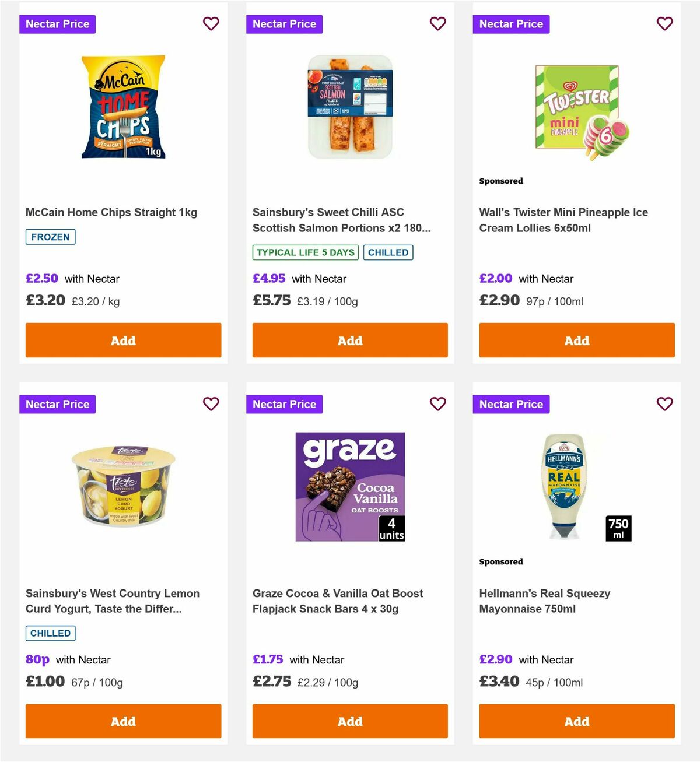Add McCain Home Chips to basket

click(123, 340)
